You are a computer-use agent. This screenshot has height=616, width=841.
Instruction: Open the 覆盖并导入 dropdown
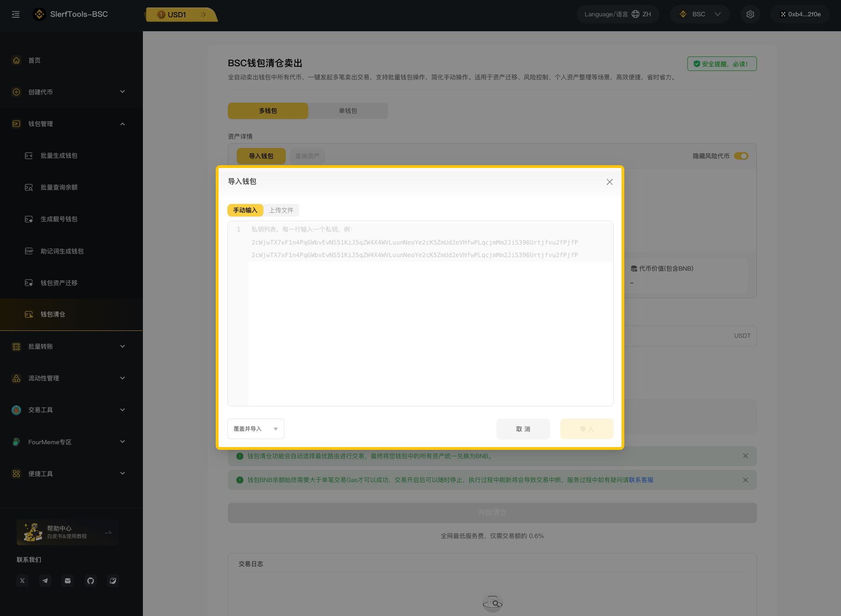tap(255, 429)
